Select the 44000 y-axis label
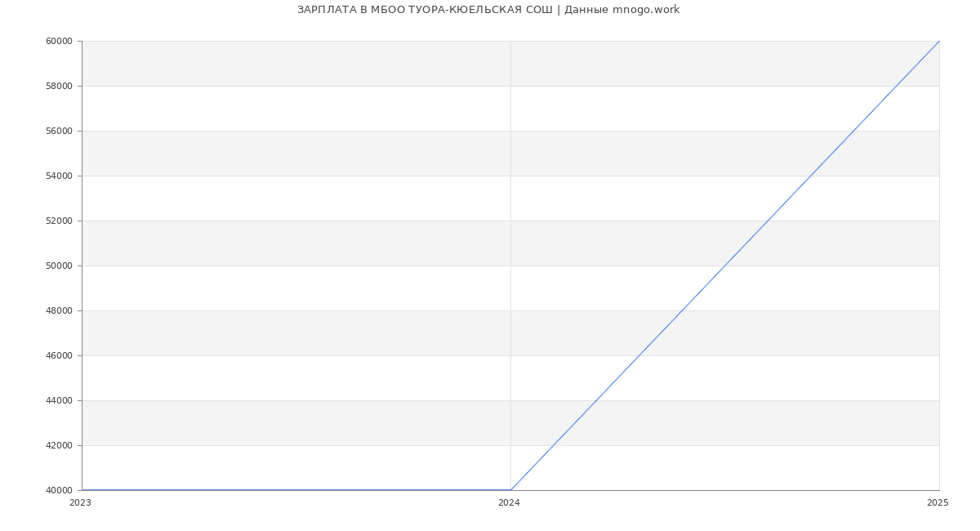Viewport: 980px width, 531px height. [x=60, y=400]
